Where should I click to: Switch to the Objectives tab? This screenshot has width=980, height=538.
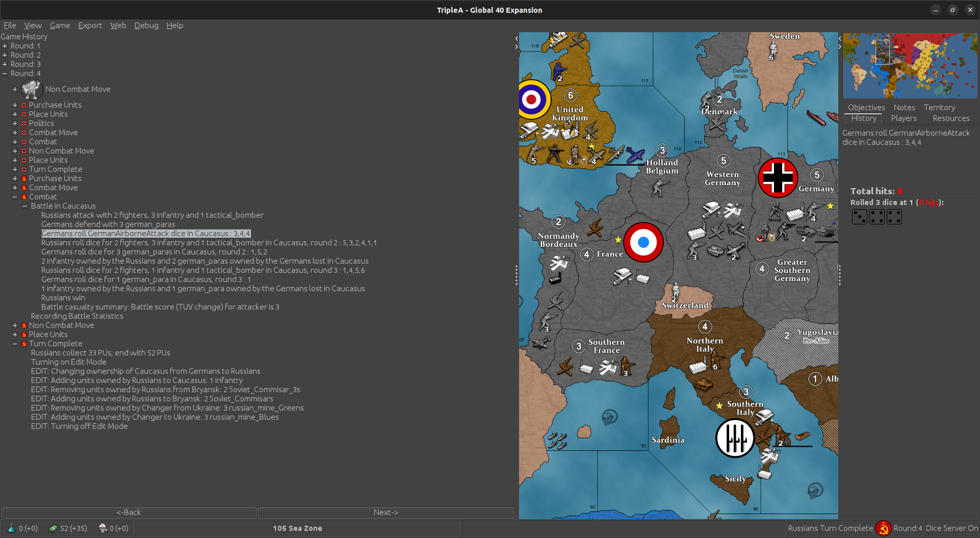866,108
